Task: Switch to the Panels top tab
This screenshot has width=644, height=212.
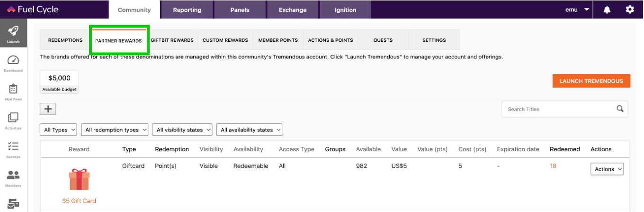Action: 240,10
